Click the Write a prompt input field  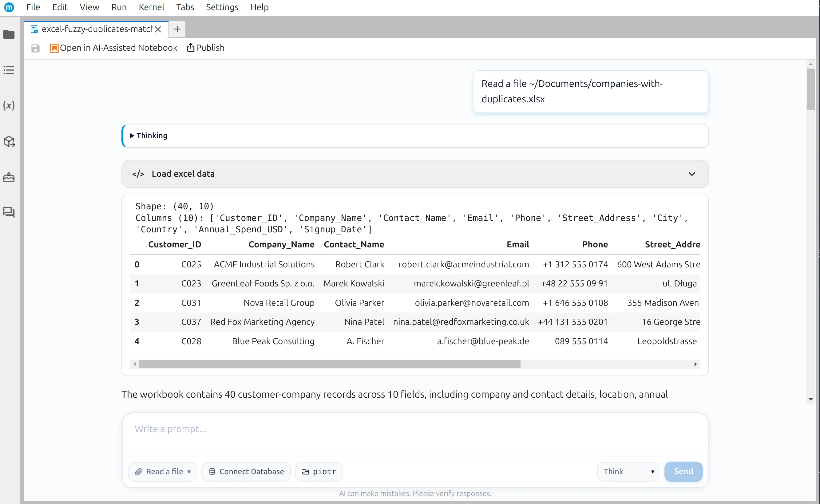(415, 434)
